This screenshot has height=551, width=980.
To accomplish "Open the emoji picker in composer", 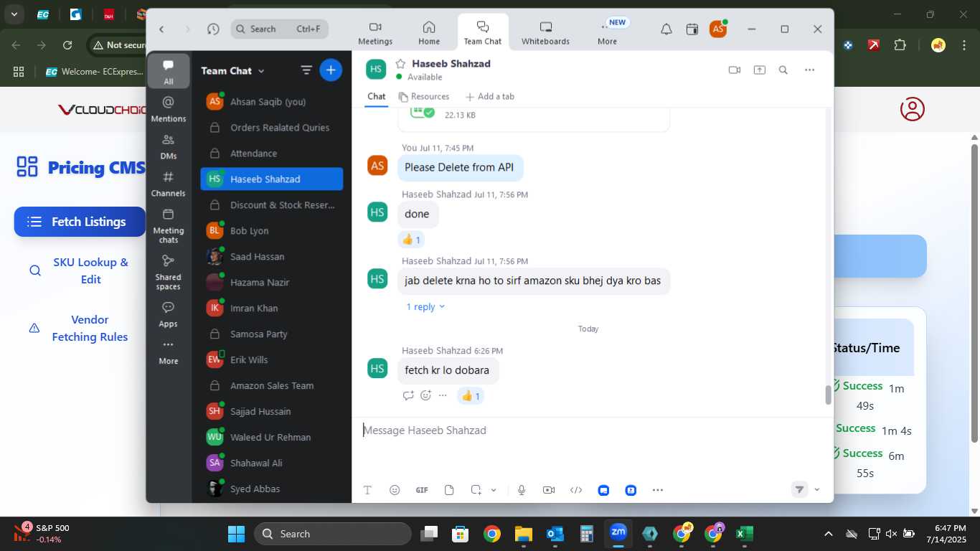I will coord(395,490).
